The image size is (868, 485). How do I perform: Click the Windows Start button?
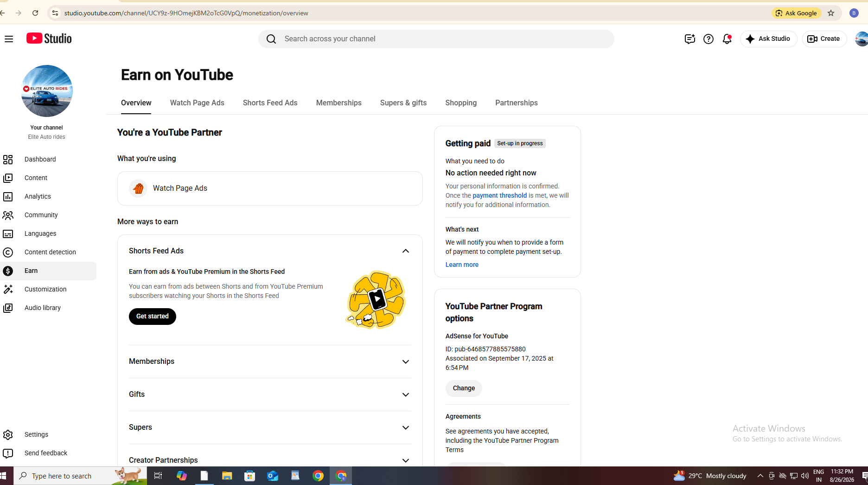(4, 476)
